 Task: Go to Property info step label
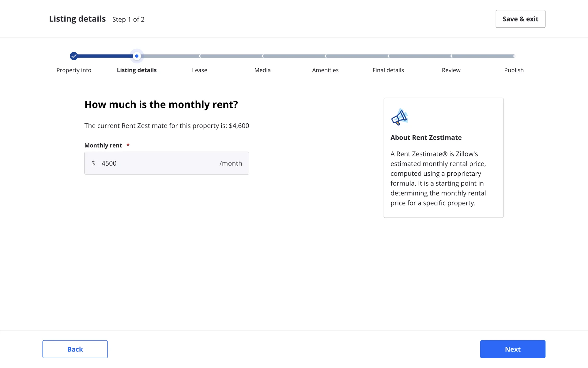[x=74, y=70]
